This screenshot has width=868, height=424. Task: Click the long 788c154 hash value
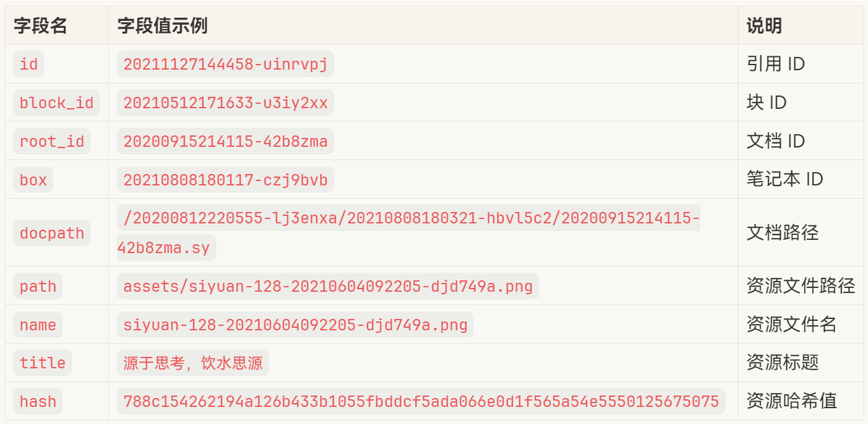pyautogui.click(x=421, y=401)
